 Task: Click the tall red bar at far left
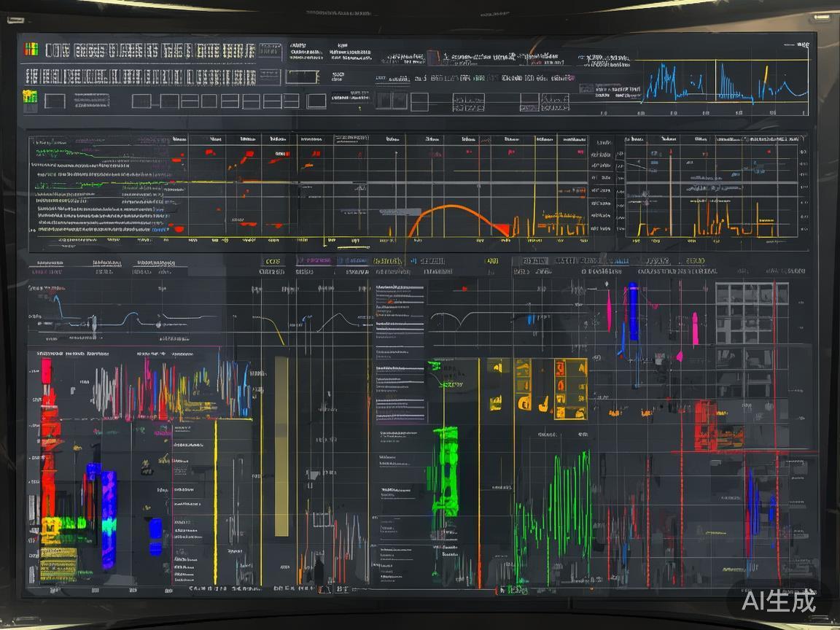(x=49, y=437)
